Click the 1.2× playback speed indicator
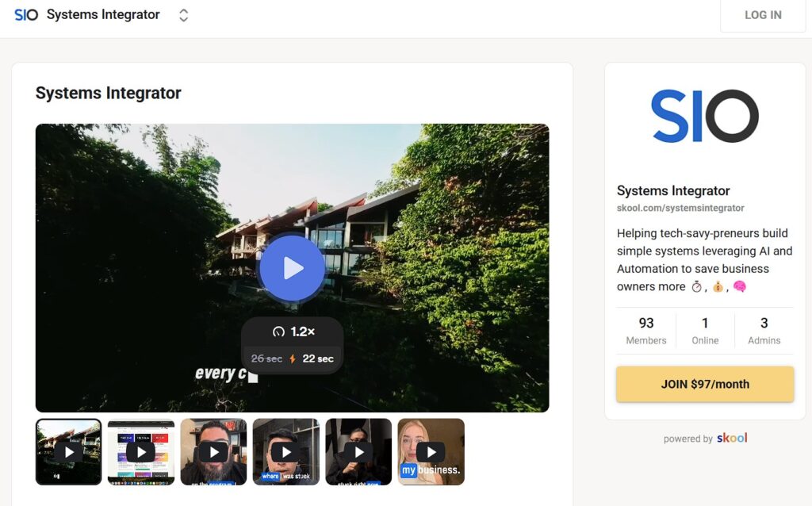This screenshot has height=506, width=812. pyautogui.click(x=293, y=332)
